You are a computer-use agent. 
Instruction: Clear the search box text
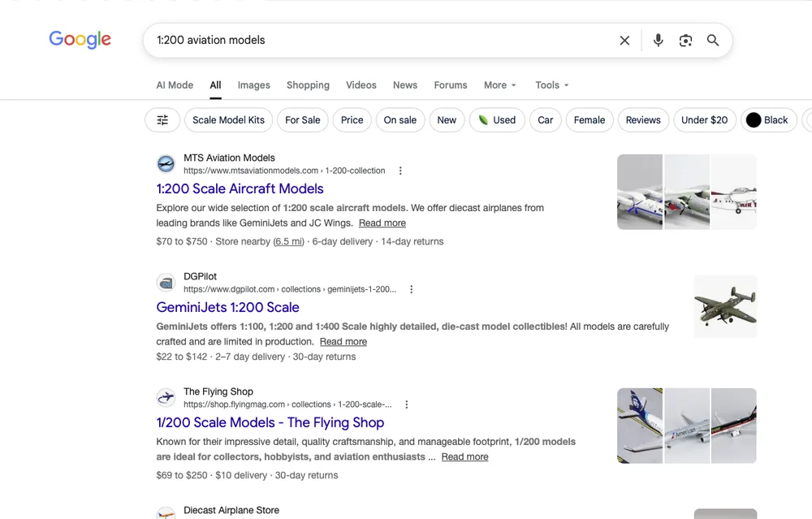(x=624, y=41)
